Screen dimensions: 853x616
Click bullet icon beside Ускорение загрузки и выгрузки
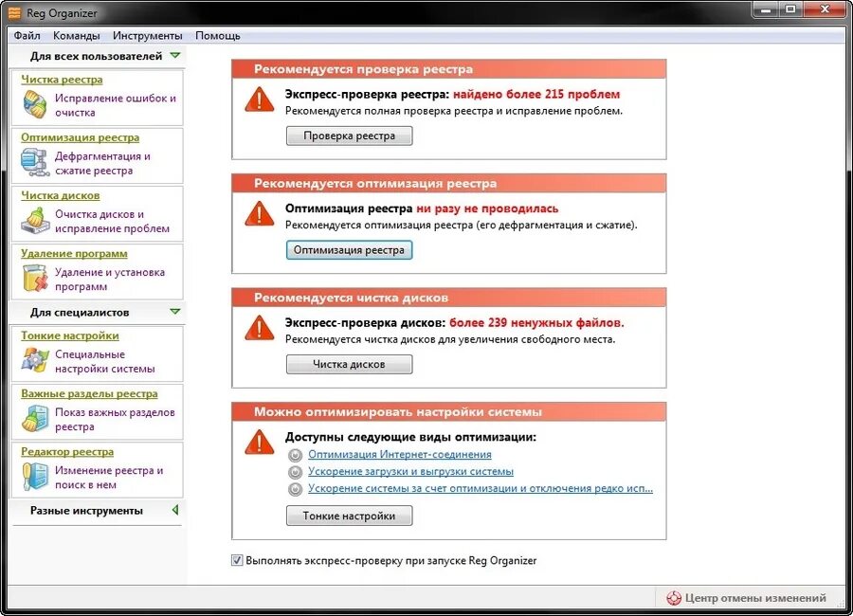click(x=295, y=472)
